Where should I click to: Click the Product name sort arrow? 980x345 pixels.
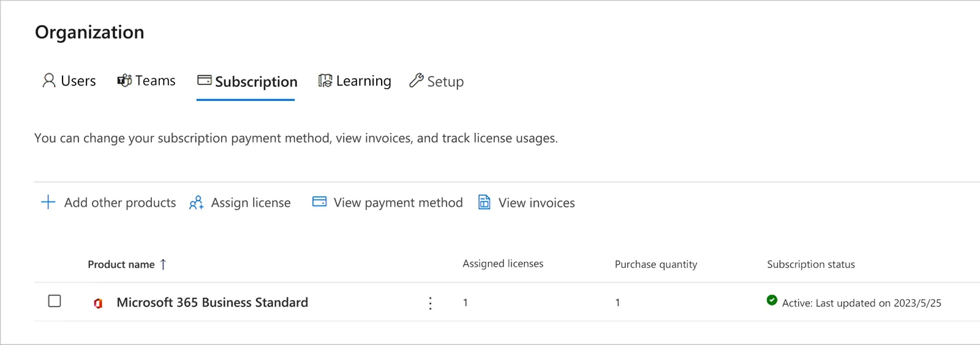pos(163,264)
